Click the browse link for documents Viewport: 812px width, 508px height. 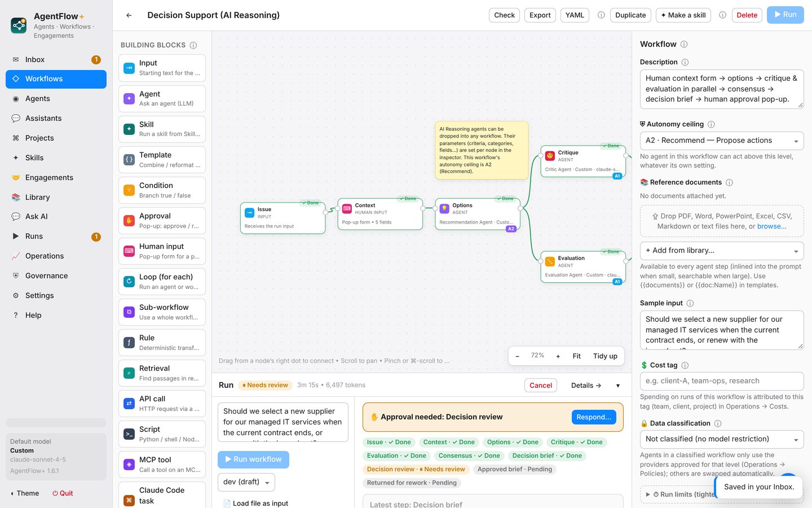click(x=772, y=226)
